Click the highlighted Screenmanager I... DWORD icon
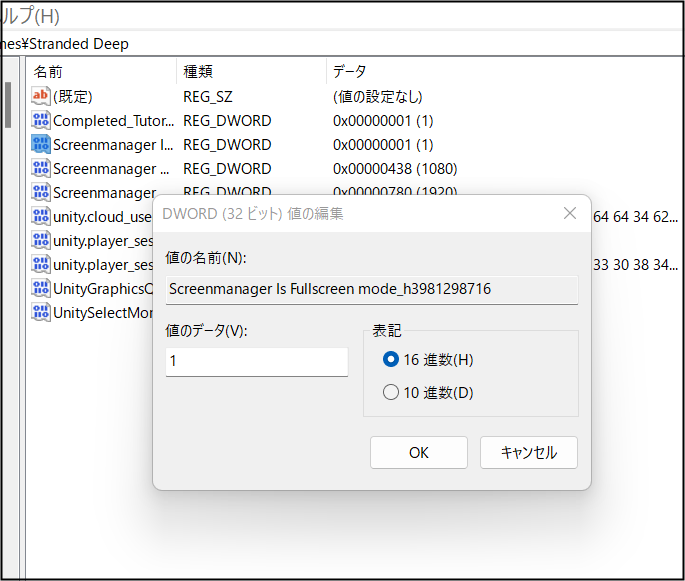This screenshot has height=581, width=685. click(41, 144)
